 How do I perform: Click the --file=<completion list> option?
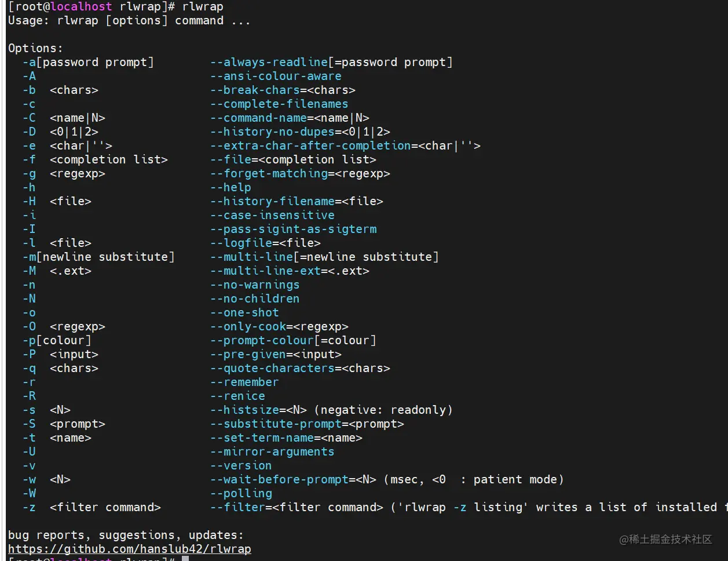pyautogui.click(x=293, y=159)
